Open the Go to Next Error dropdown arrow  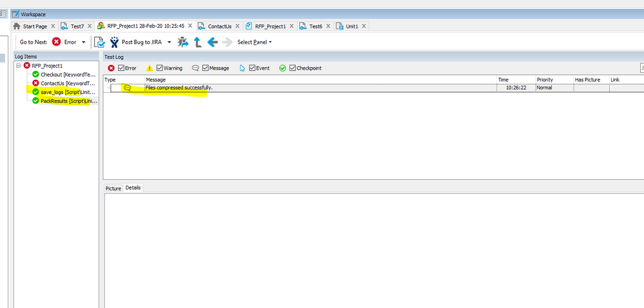tap(83, 43)
